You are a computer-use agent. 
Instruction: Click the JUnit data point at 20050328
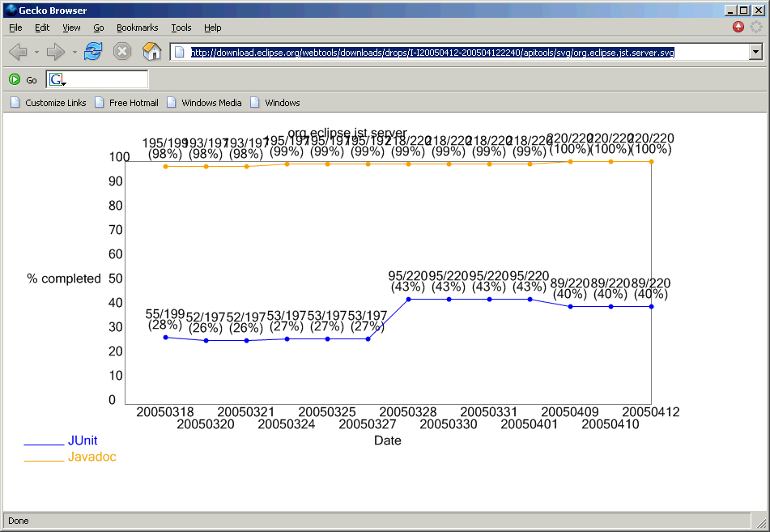tap(409, 300)
